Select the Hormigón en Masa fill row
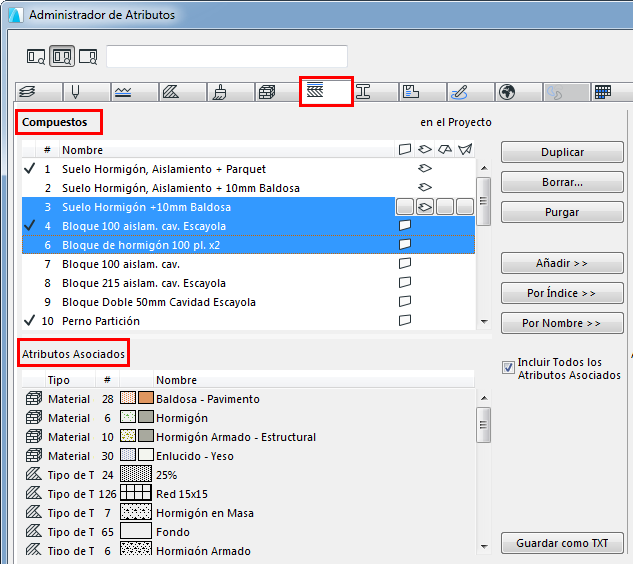633x564 pixels. click(x=248, y=513)
